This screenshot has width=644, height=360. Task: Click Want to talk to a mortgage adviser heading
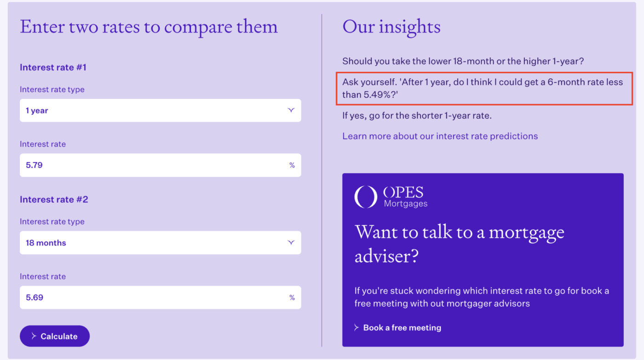pyautogui.click(x=459, y=244)
